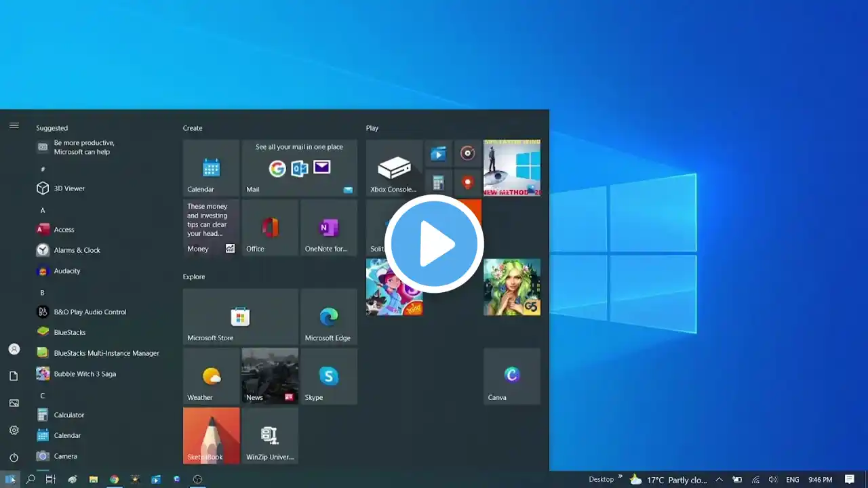The height and width of the screenshot is (488, 868).
Task: Expand the Start menu hamburger navigation
Action: pyautogui.click(x=14, y=125)
